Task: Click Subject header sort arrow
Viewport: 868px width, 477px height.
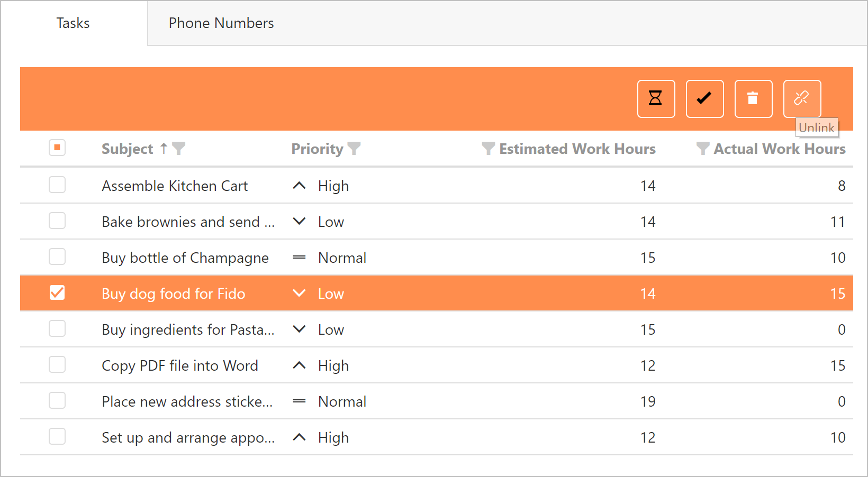Action: (164, 149)
